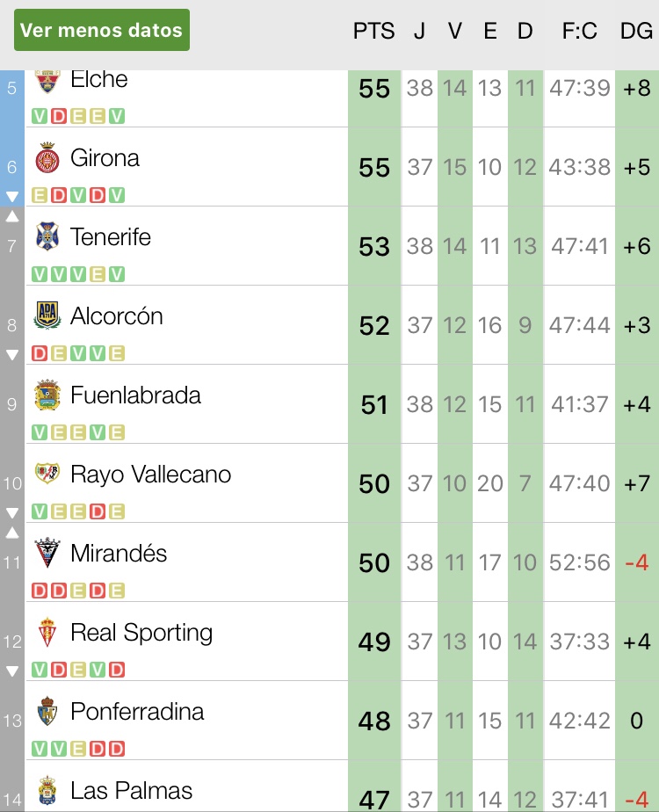Sort by the DG column header

(x=636, y=31)
